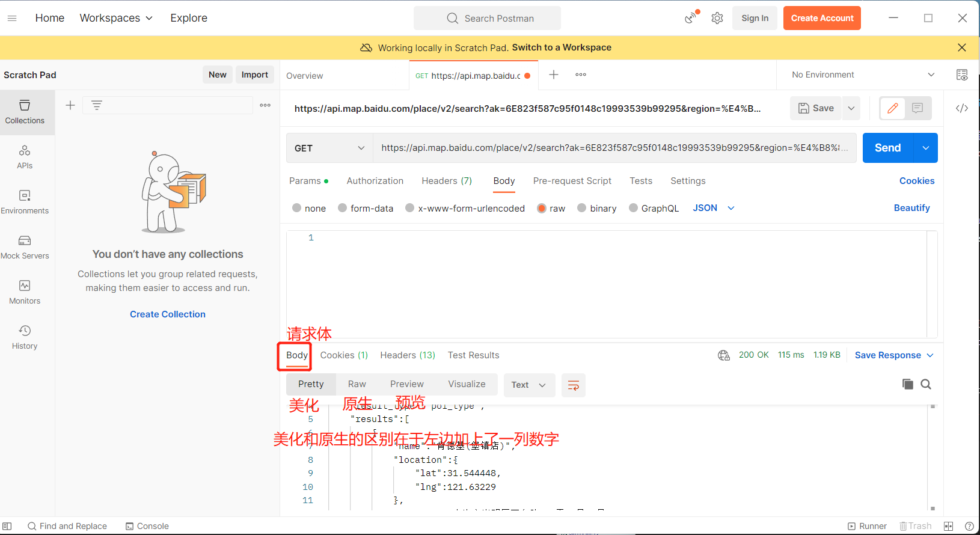
Task: Click the Sign In button
Action: coord(755,18)
